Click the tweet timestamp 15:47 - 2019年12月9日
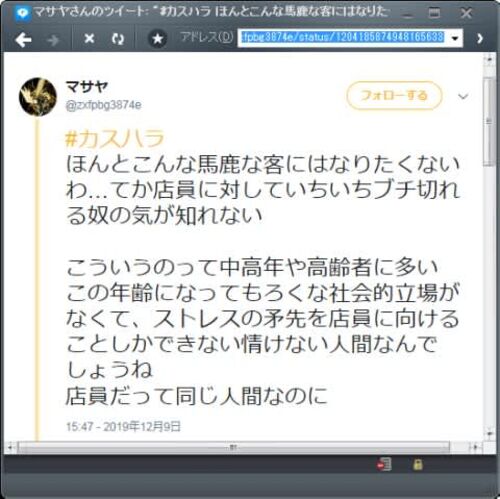This screenshot has height=499, width=500. 123,426
